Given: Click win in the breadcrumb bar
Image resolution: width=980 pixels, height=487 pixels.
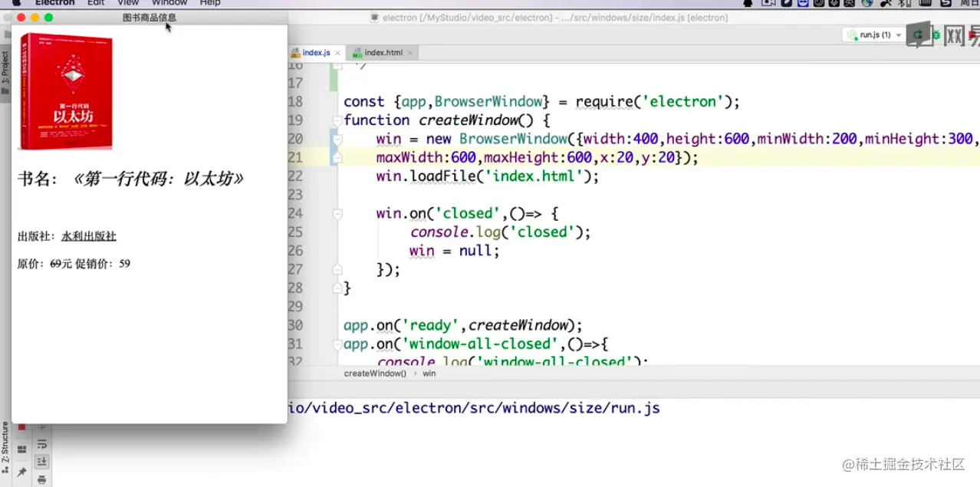Looking at the screenshot, I should (429, 373).
